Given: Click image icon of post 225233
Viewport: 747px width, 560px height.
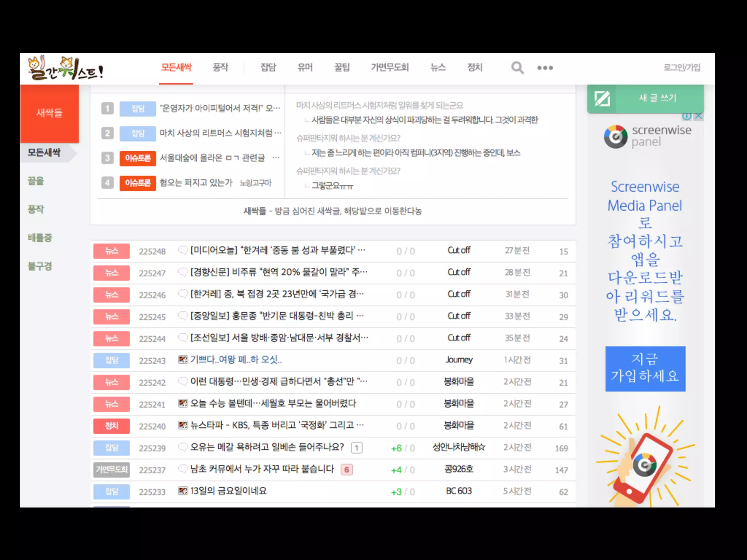Looking at the screenshot, I should coord(183,491).
